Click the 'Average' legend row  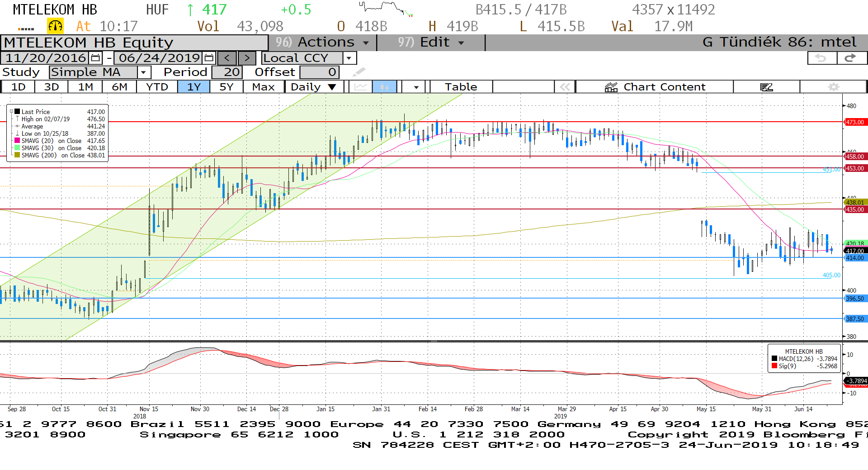pos(60,126)
